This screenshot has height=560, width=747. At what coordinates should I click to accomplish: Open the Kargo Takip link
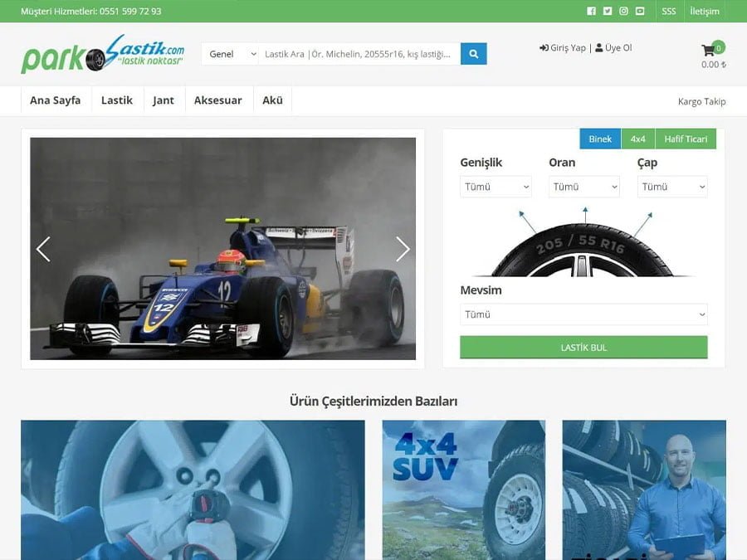click(x=701, y=101)
